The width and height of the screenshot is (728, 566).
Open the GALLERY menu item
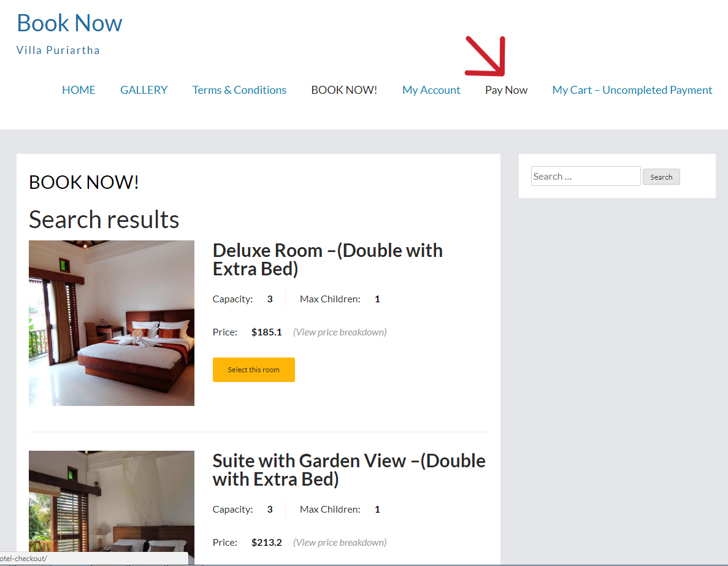[144, 90]
